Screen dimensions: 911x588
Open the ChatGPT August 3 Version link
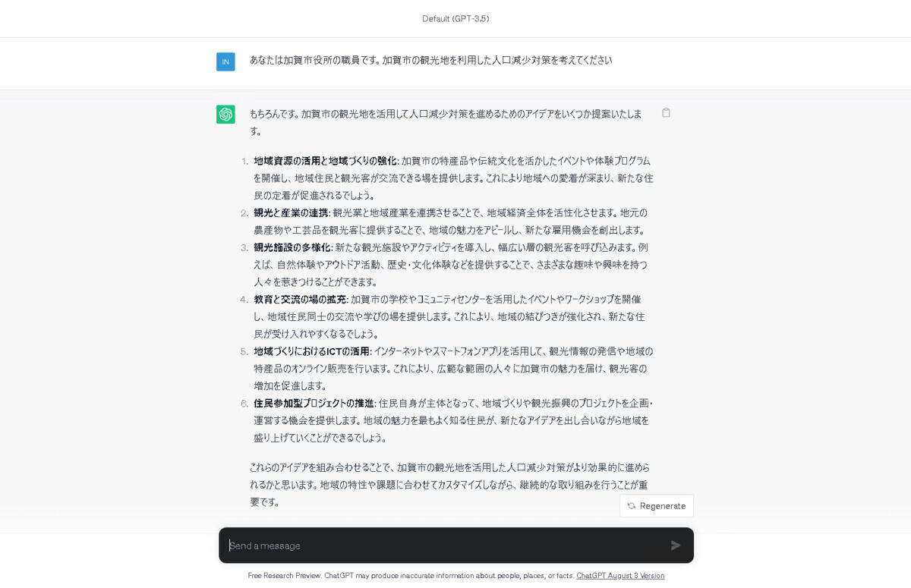pos(620,576)
